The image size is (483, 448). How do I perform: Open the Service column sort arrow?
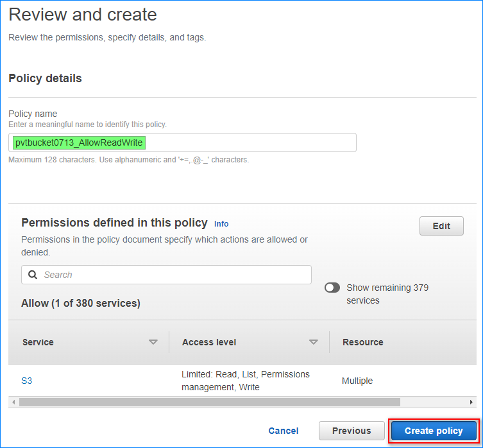coord(153,342)
